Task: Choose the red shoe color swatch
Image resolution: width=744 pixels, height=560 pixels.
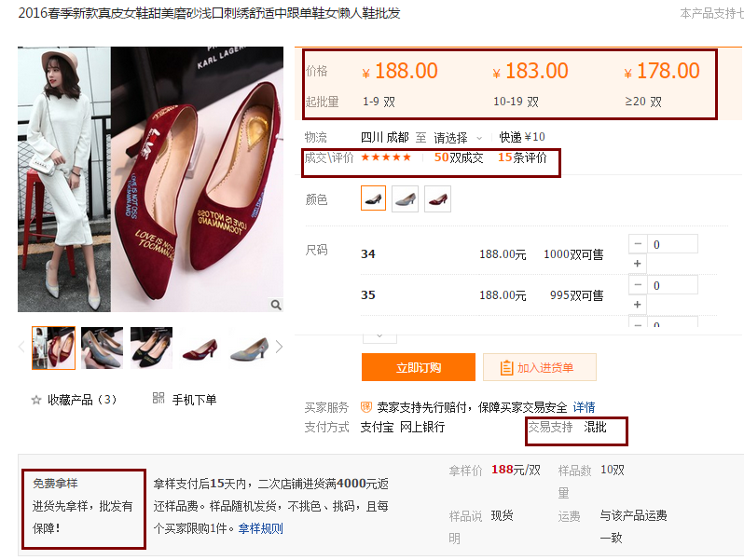Action: tap(437, 198)
